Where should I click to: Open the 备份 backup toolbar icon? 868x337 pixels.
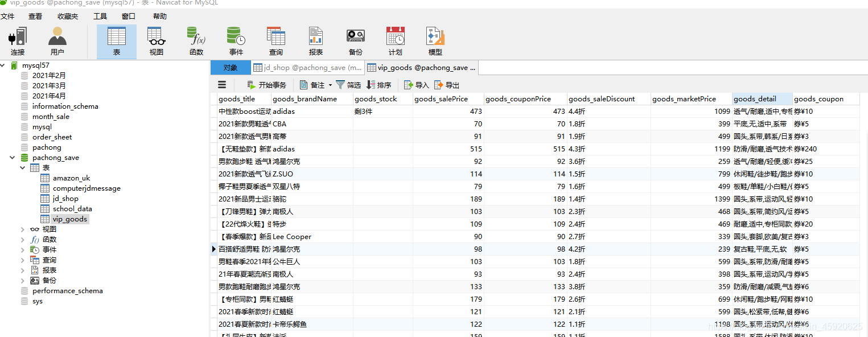point(356,42)
